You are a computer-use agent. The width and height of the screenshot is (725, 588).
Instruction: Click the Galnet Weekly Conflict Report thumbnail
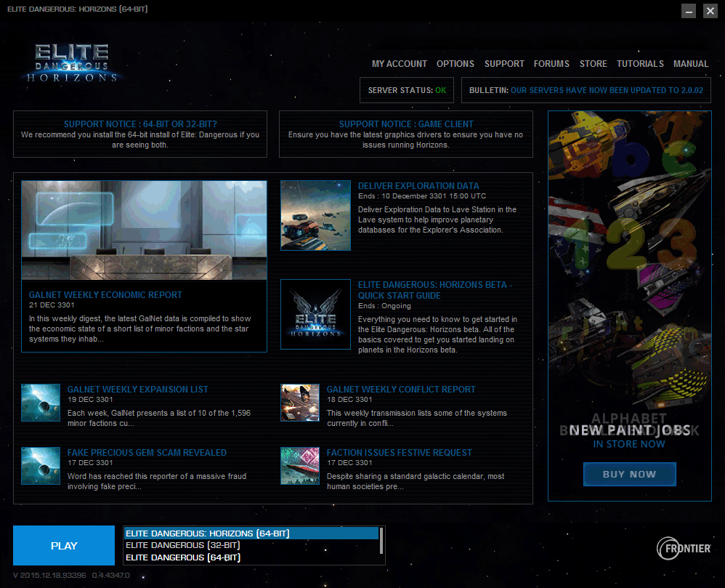pos(300,403)
